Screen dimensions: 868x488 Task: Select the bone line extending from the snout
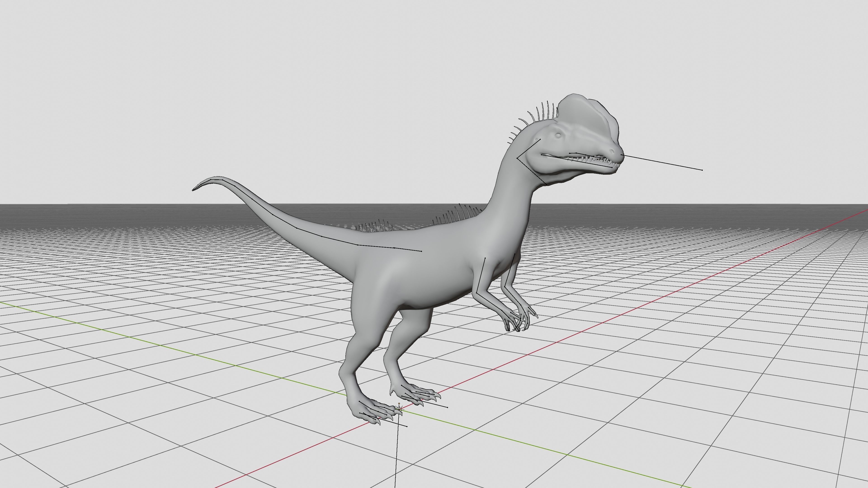pyautogui.click(x=662, y=163)
